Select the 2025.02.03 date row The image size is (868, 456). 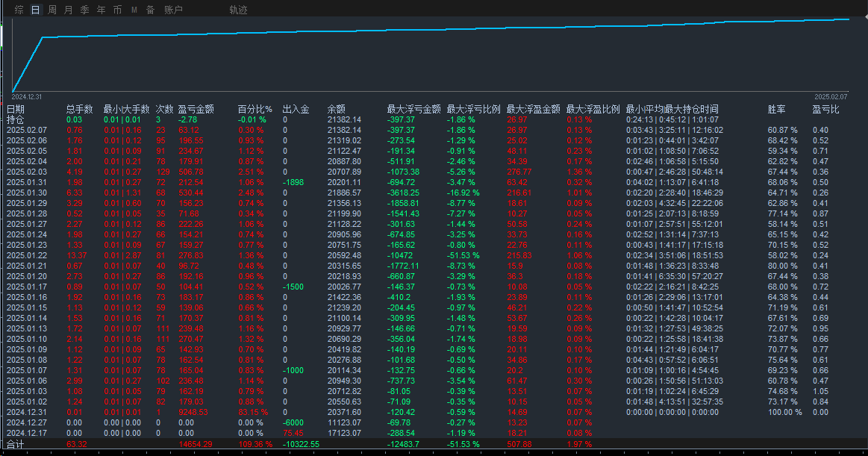27,172
